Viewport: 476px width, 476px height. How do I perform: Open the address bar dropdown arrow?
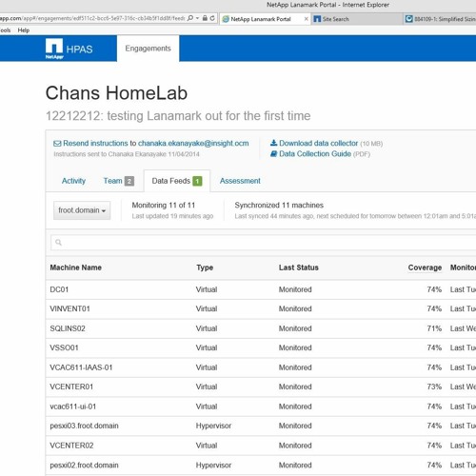[x=197, y=18]
